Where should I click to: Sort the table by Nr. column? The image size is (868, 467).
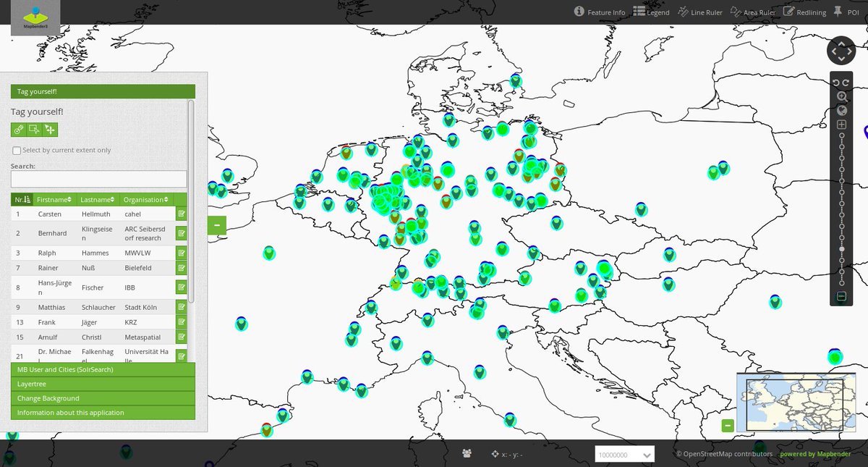click(22, 199)
